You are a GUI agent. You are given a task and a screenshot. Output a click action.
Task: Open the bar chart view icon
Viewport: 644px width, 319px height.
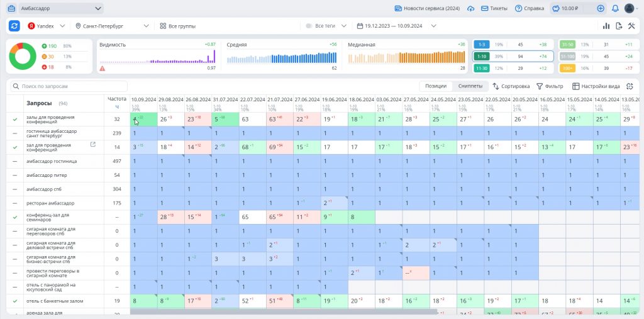[606, 26]
